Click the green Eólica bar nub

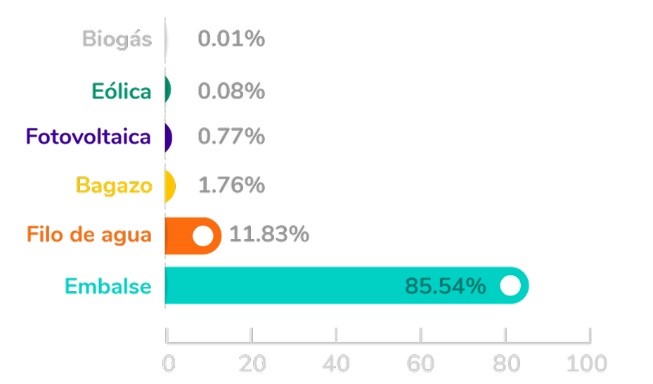[x=168, y=89]
